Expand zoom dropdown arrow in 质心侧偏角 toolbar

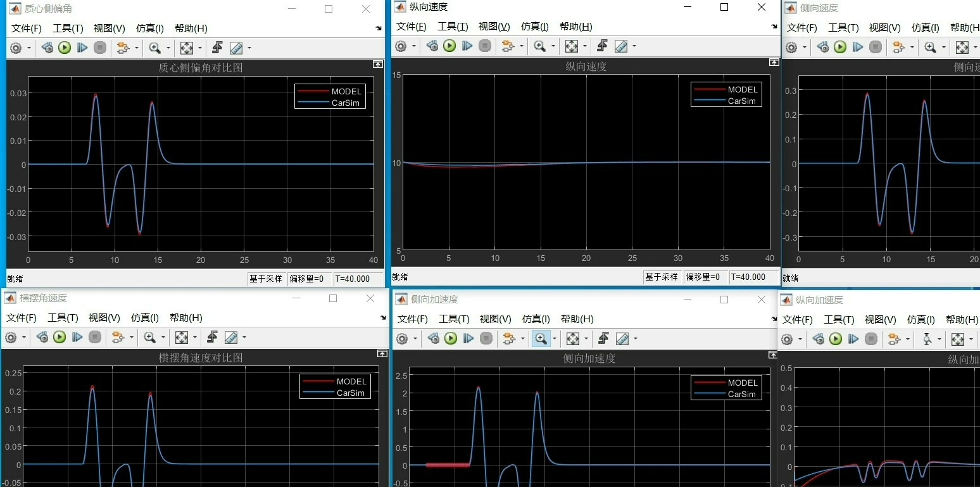168,48
